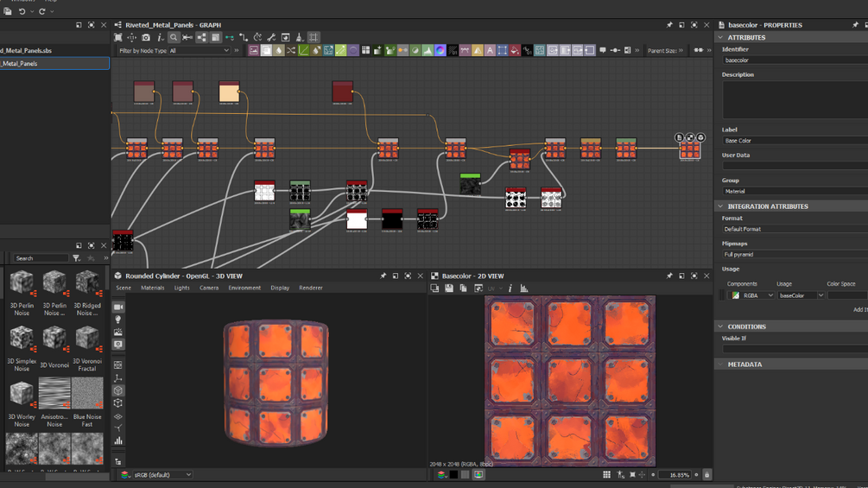This screenshot has height=488, width=868.
Task: Copy the 2D view image to clipboard
Action: click(x=463, y=288)
